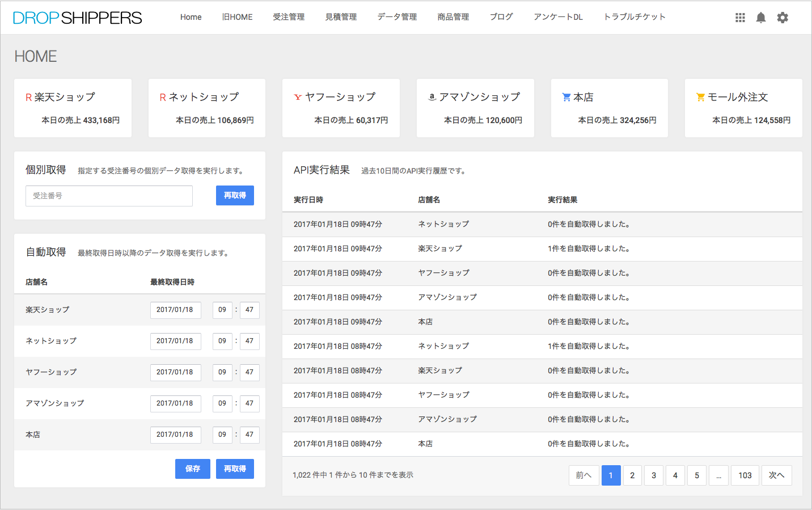This screenshot has width=812, height=510.
Task: Click the date field for アマゾンショップ row
Action: [x=175, y=404]
